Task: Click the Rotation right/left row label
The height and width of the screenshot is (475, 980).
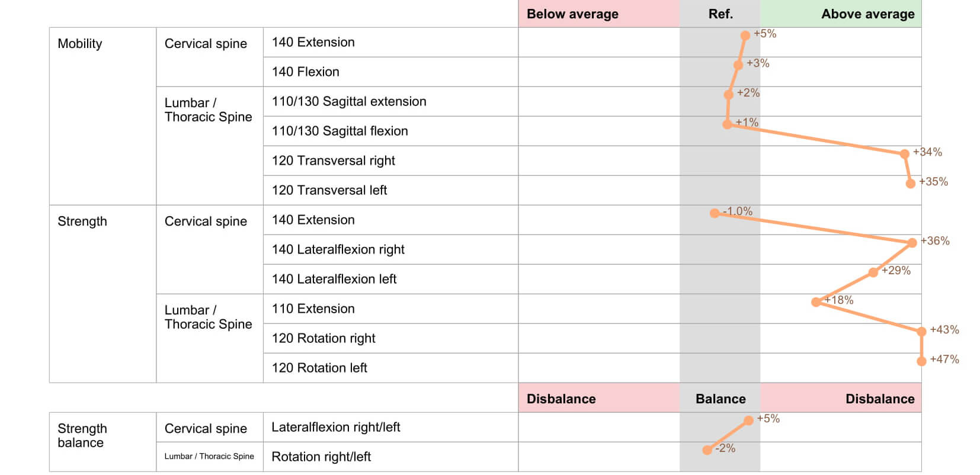Action: pos(321,457)
